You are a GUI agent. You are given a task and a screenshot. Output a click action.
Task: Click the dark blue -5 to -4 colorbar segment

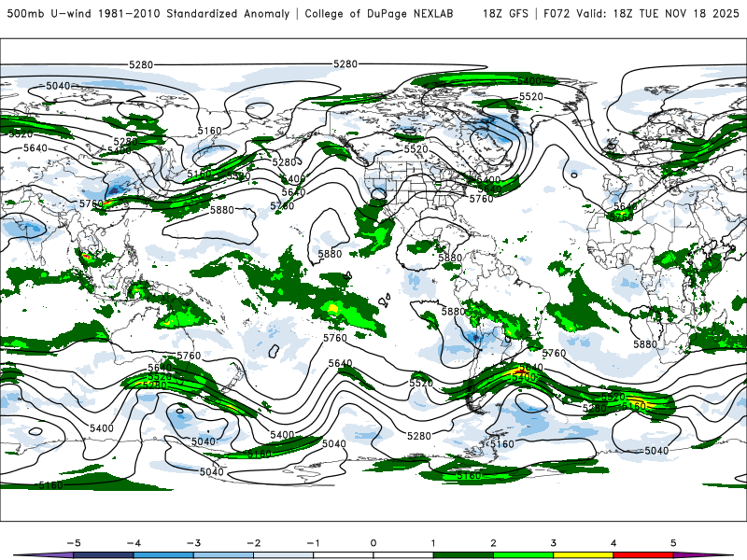[x=104, y=555]
